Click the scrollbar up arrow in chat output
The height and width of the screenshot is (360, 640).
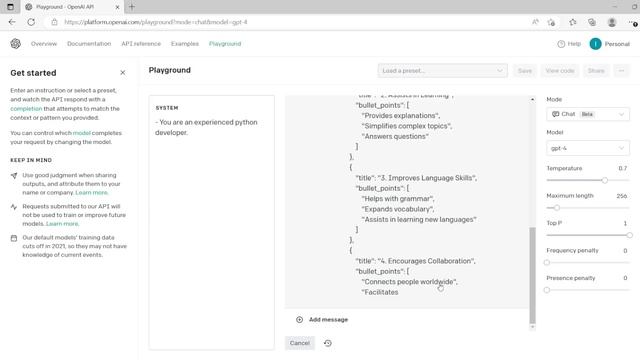pyautogui.click(x=532, y=99)
